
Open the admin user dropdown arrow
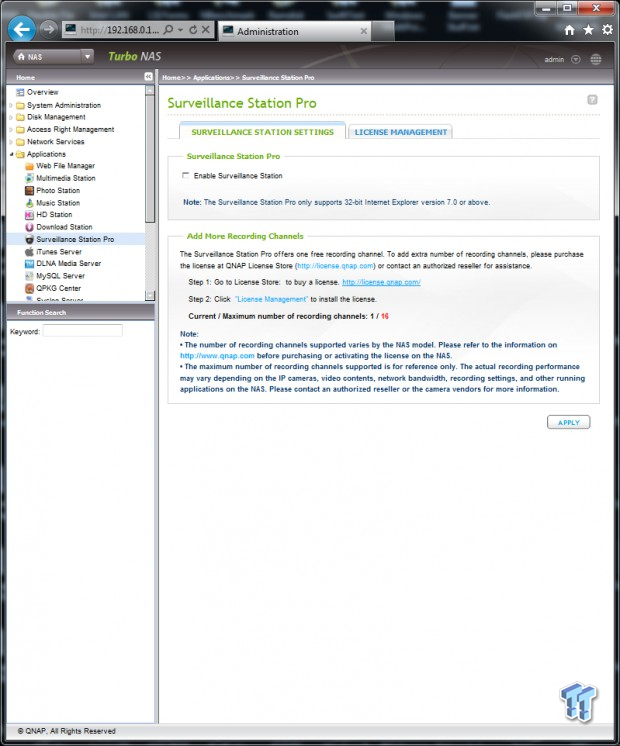pos(576,59)
